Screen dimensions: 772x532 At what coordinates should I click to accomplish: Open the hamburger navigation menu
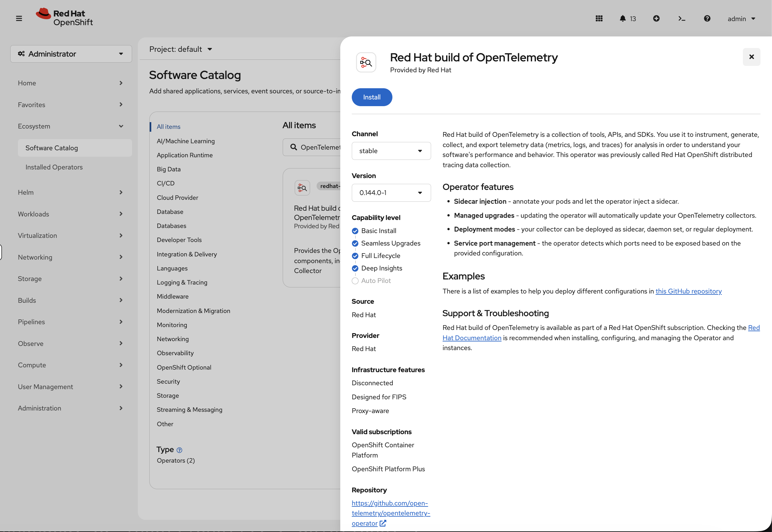19,18
